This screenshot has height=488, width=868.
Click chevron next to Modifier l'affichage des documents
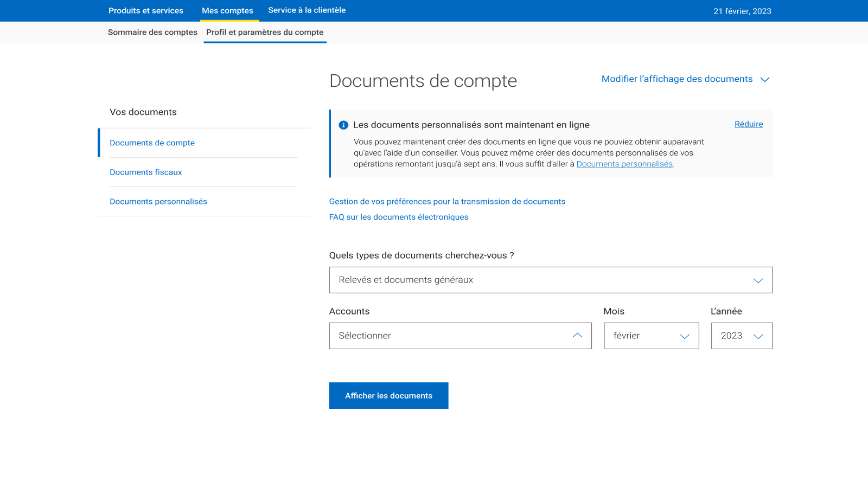point(765,80)
